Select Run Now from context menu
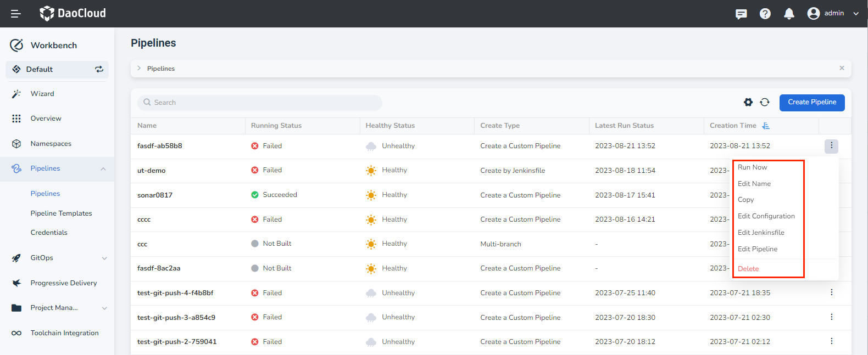The image size is (868, 355). coord(752,167)
